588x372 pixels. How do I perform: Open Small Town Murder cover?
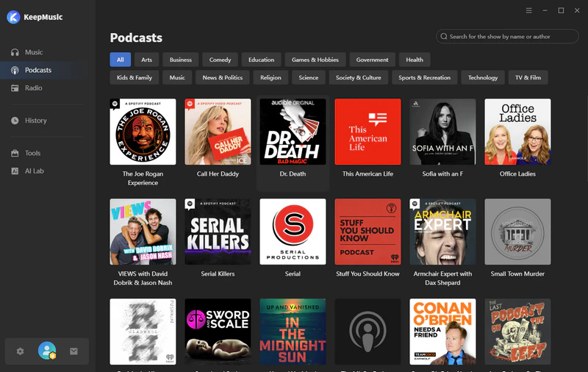pos(518,232)
